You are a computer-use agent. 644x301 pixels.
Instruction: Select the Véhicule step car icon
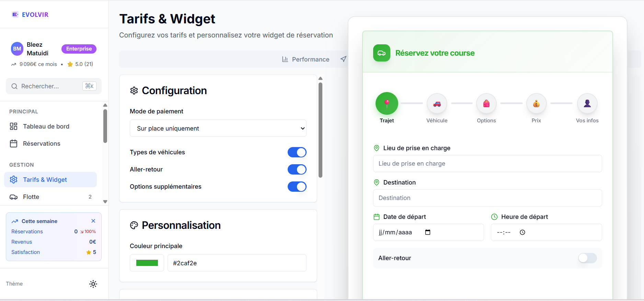[x=437, y=104]
